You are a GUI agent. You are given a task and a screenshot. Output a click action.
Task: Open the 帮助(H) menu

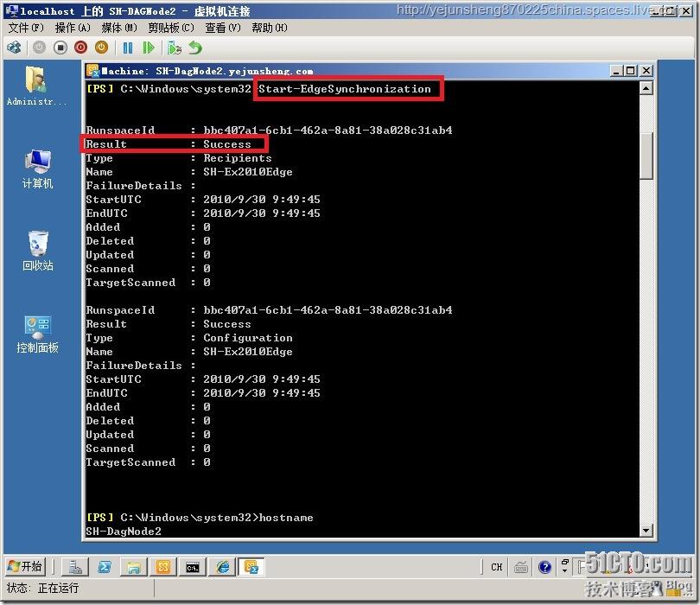(270, 28)
